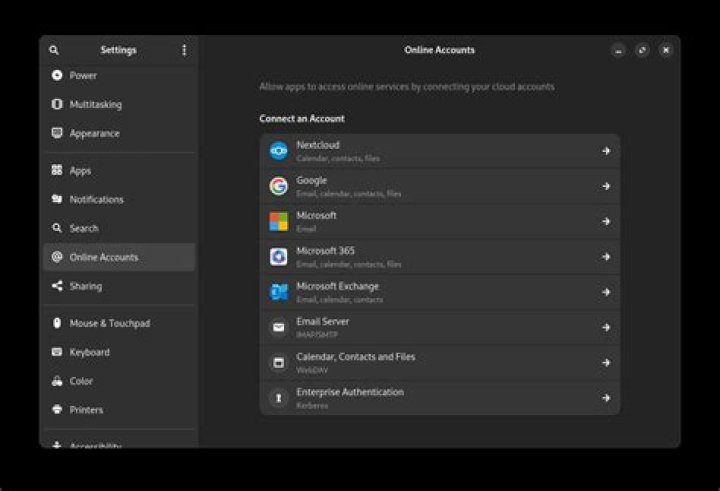
Task: Connect a Nextcloud account
Action: [440, 151]
